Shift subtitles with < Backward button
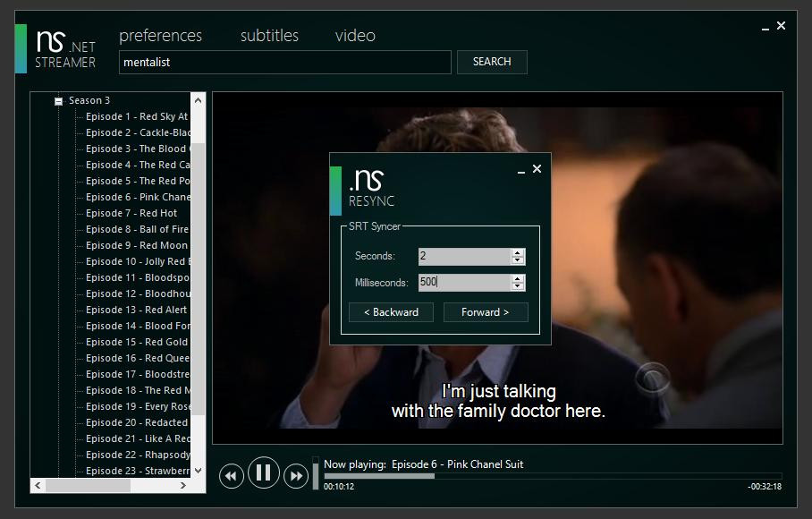This screenshot has height=519, width=812. [x=391, y=312]
